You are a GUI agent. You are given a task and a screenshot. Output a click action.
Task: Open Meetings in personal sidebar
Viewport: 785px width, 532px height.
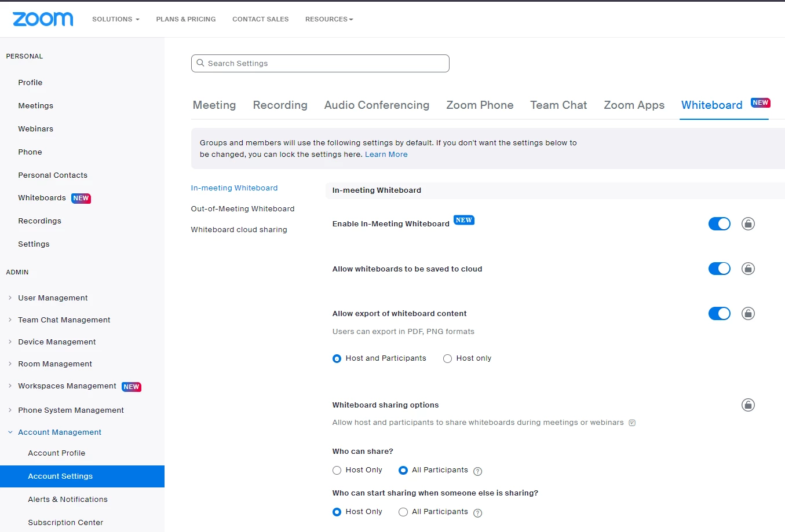click(36, 106)
